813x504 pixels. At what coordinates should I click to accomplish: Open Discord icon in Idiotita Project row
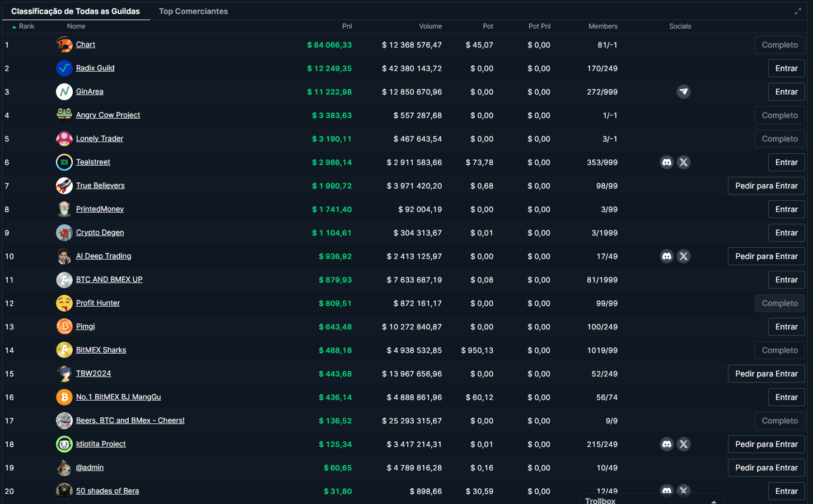pos(667,444)
